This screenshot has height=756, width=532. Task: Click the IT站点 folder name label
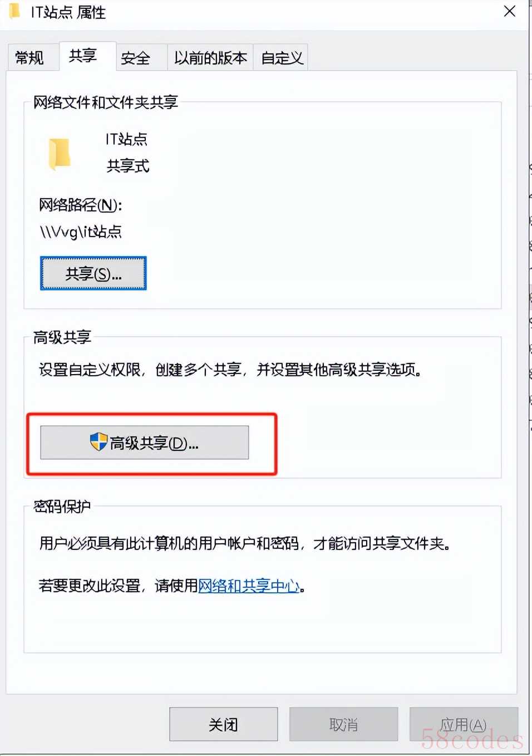126,139
